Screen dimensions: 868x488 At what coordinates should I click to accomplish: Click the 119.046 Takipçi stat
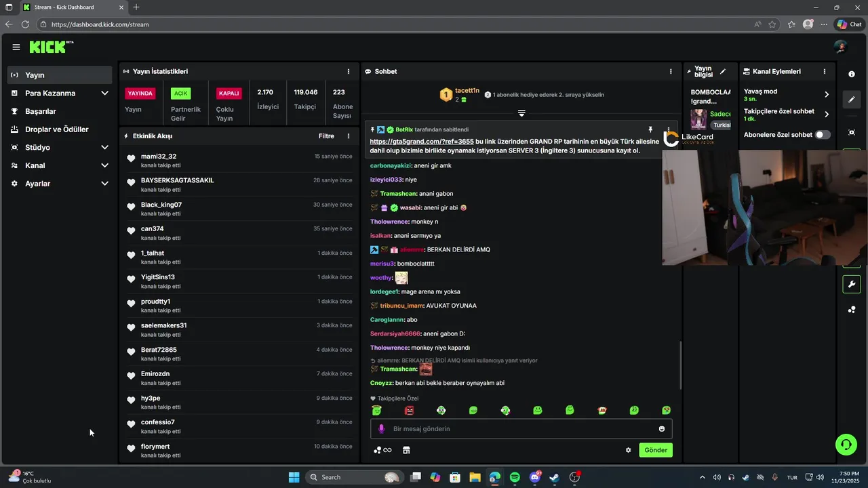click(306, 99)
